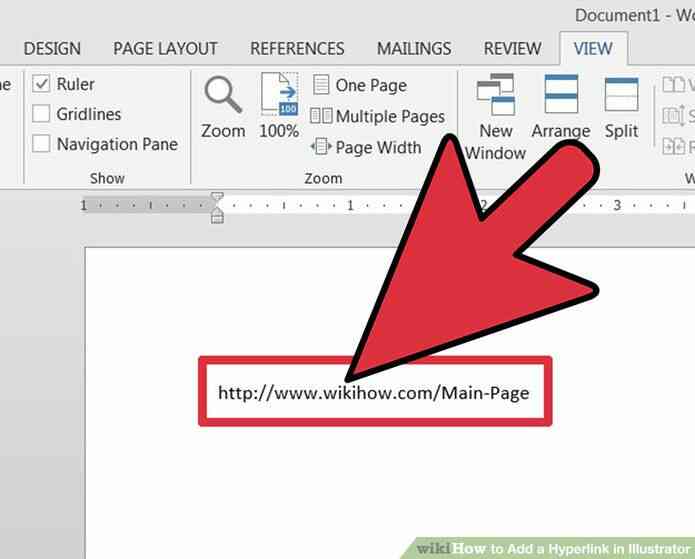Open the Zoom dialog magnifier icon
The width and height of the screenshot is (695, 559).
coord(223,94)
